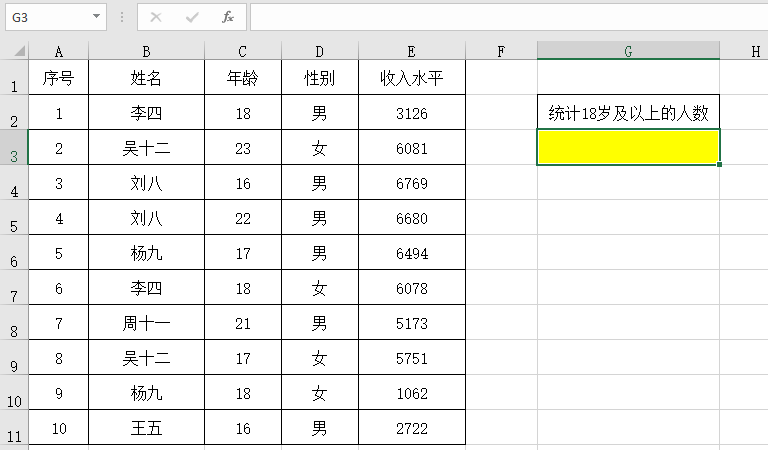
Task: Click income cell '3126'
Action: coord(412,113)
